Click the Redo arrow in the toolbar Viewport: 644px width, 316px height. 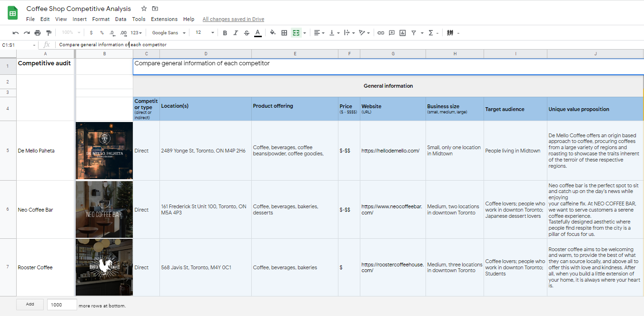coord(27,33)
